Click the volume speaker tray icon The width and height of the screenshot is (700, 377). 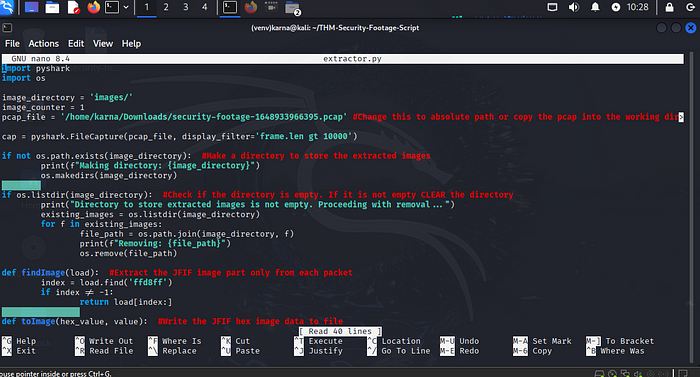574,7
